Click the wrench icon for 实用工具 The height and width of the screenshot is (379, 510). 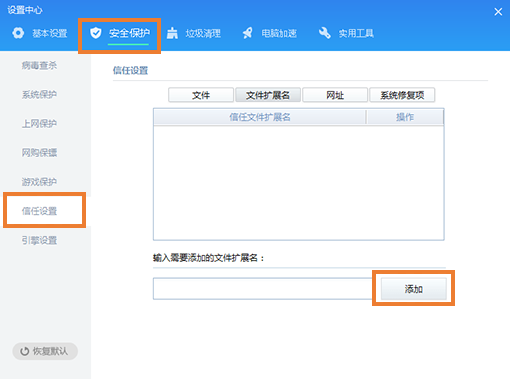[x=325, y=33]
